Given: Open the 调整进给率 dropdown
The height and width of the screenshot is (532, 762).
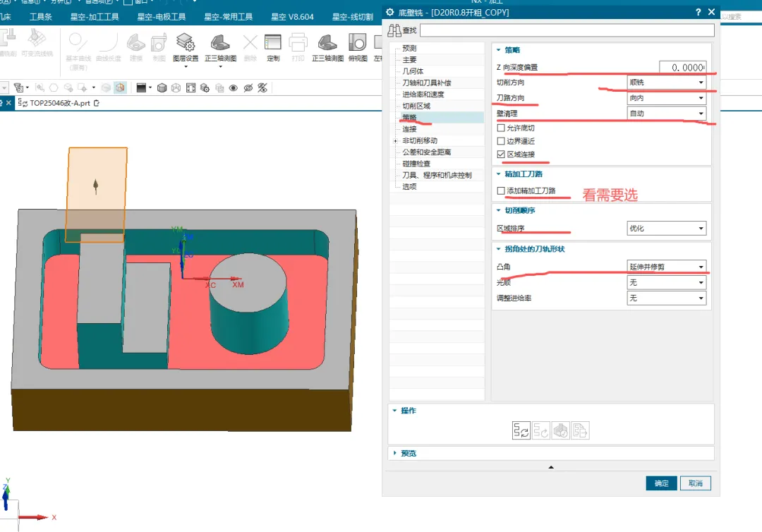Looking at the screenshot, I should click(667, 298).
